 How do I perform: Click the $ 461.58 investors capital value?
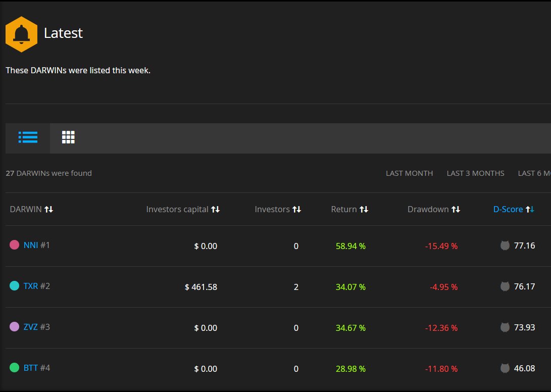[201, 287]
